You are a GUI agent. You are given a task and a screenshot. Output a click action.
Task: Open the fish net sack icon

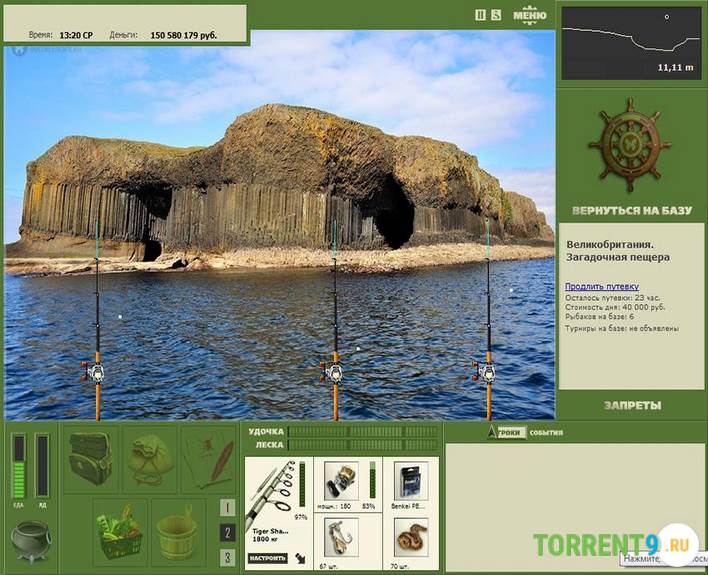pos(149,458)
